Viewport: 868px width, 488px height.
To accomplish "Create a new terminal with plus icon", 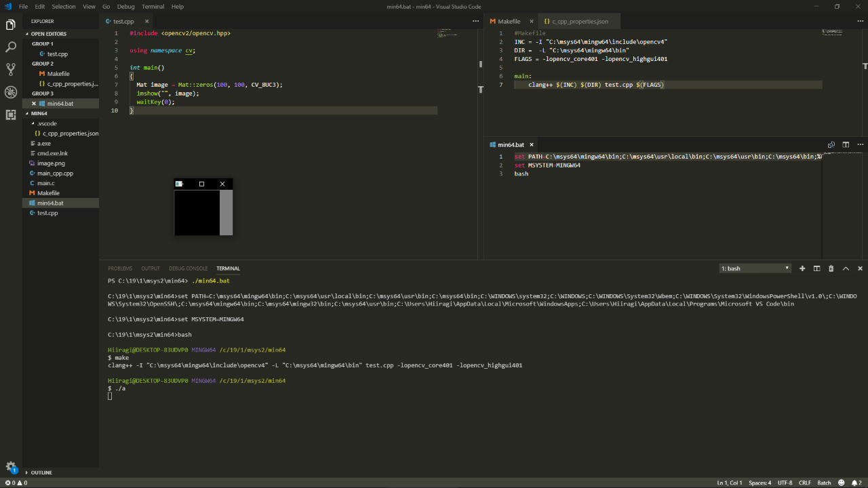I will coord(802,268).
